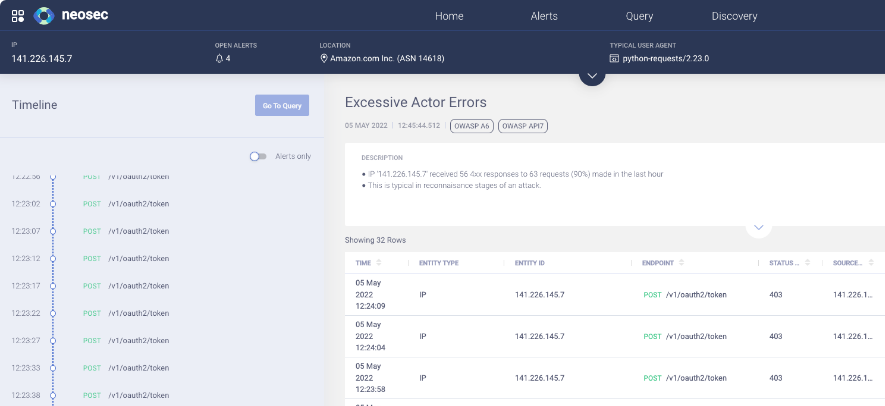Click the IP address 141.226.145.7 in header
Viewport: 885px width, 406px height.
[x=42, y=58]
